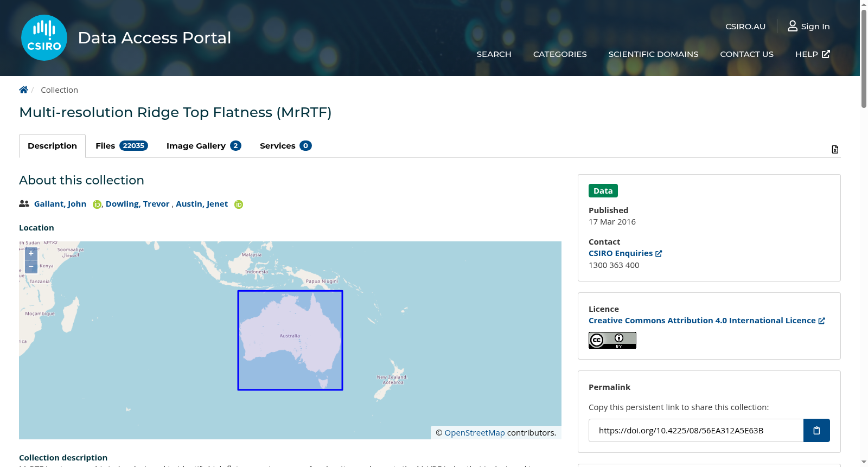868x467 pixels.
Task: Click the page vertical scrollbar thumb
Action: point(864,59)
